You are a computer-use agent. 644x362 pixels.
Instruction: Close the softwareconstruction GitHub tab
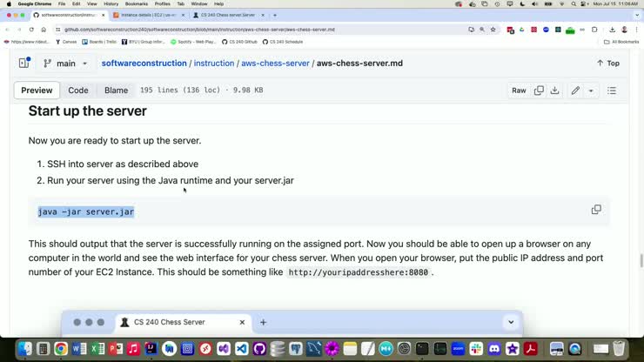pyautogui.click(x=103, y=15)
